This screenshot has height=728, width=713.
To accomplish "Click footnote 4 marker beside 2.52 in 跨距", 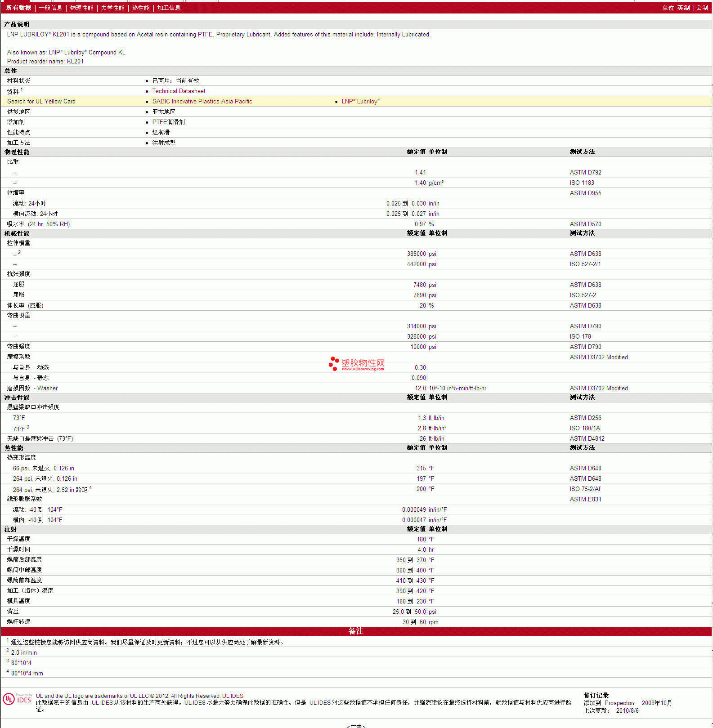I will click(90, 487).
